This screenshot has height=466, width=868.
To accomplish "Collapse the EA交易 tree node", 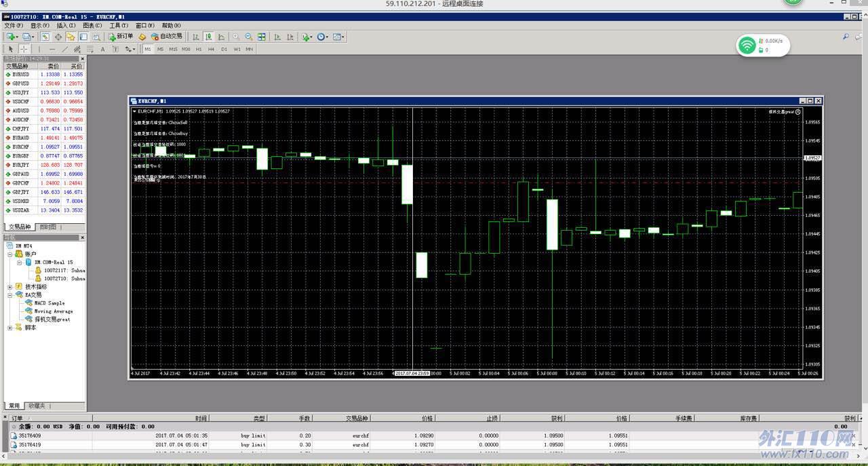I will 9,295.
